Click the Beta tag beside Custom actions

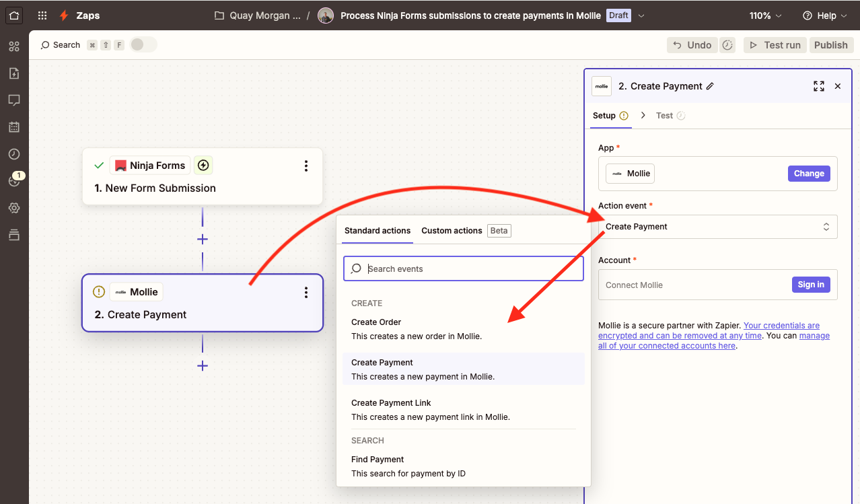click(499, 231)
